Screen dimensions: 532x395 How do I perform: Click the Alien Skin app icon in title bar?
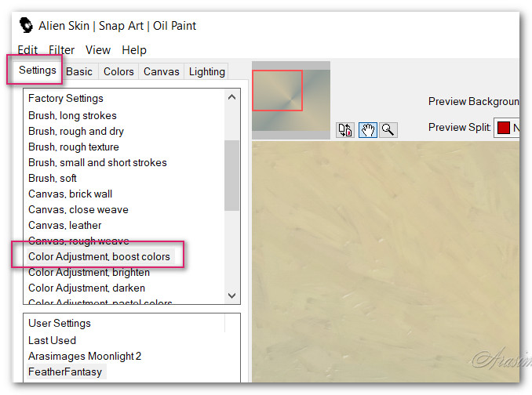pos(27,25)
